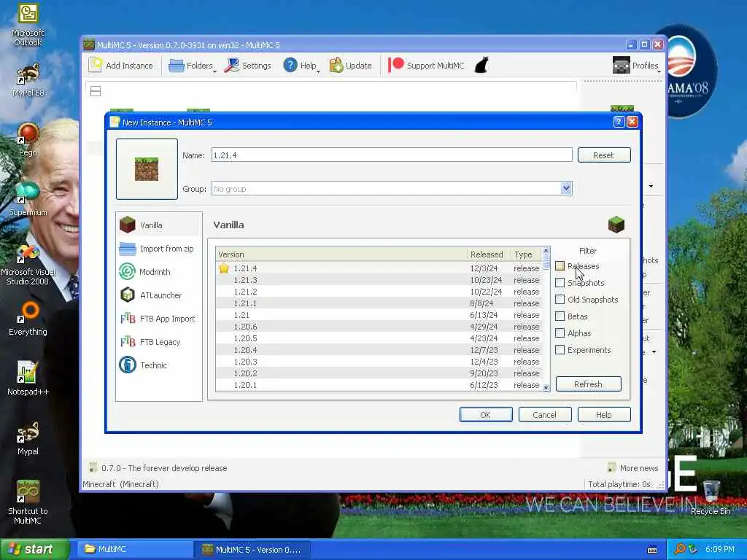Enable the Experiments filter checkbox

coord(560,349)
